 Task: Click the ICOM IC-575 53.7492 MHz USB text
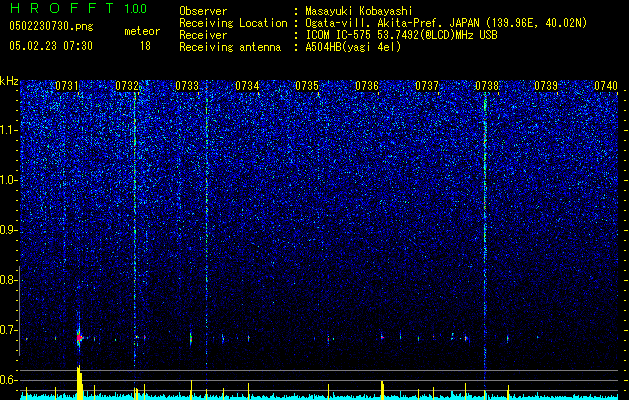[x=401, y=35]
